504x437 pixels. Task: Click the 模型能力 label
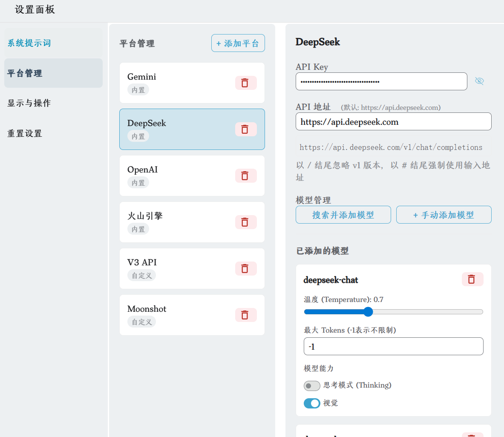[x=319, y=368]
